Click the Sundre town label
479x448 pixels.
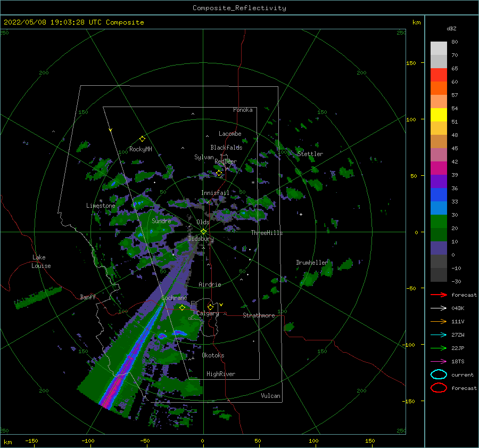[161, 221]
